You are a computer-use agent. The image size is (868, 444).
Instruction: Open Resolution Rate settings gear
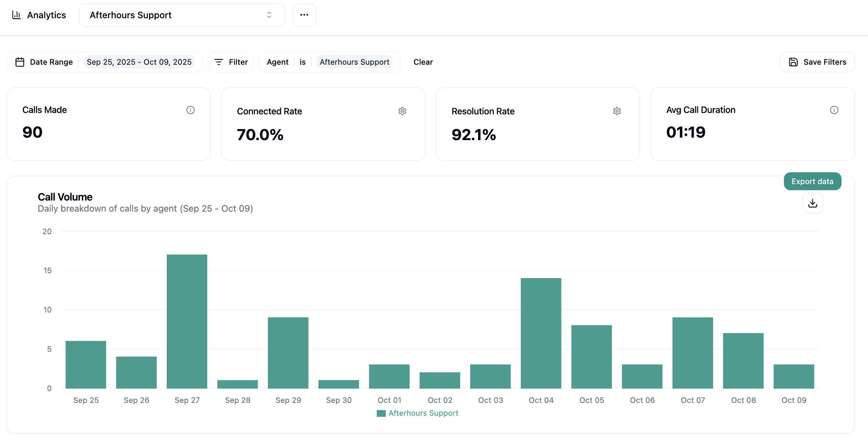pyautogui.click(x=617, y=111)
